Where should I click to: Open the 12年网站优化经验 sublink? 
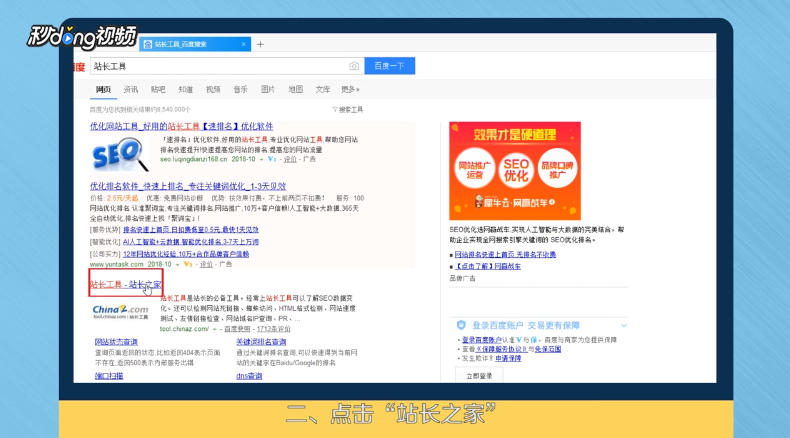click(186, 255)
